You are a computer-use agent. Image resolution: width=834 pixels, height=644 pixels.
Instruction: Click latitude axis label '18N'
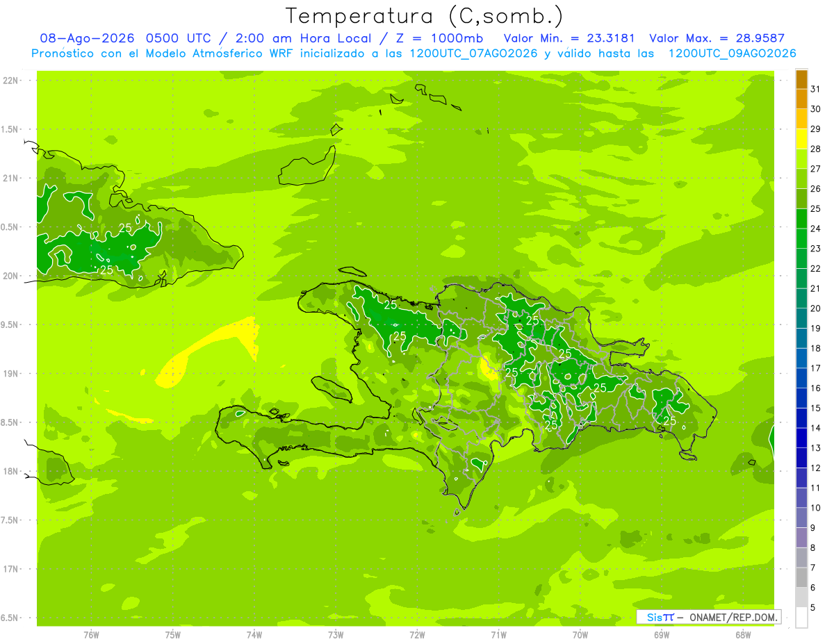point(10,472)
